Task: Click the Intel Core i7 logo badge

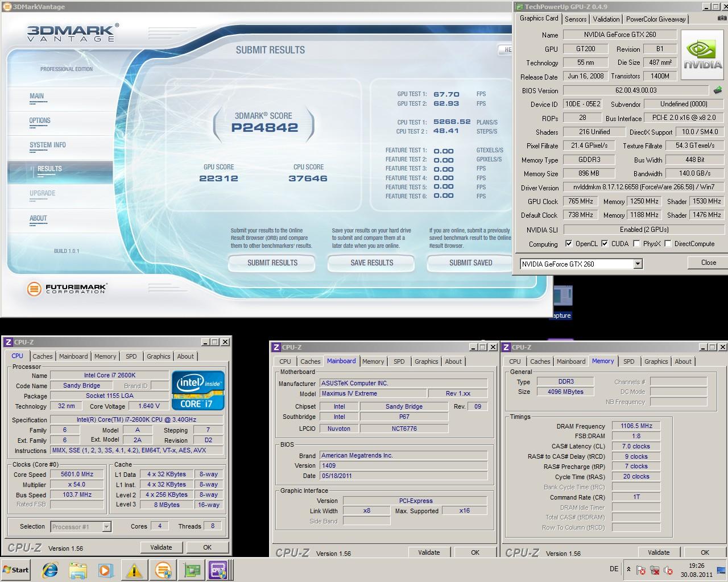Action: point(198,390)
